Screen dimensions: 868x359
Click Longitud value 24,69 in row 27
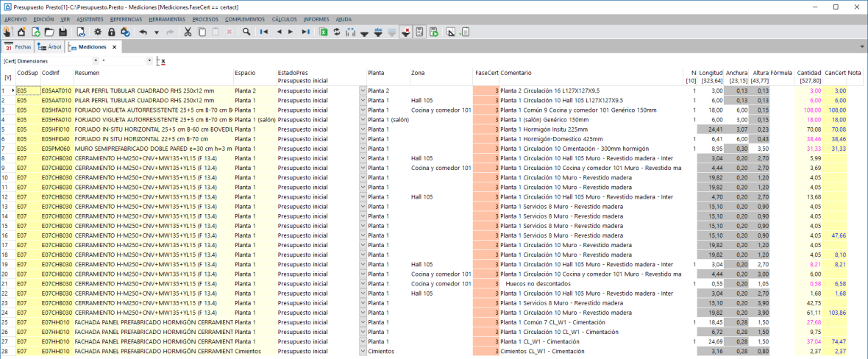click(710, 341)
